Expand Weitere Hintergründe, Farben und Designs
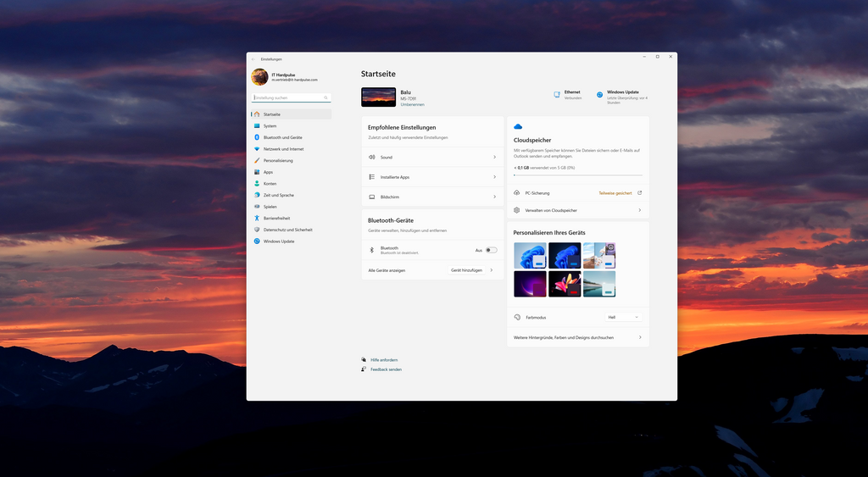The height and width of the screenshot is (477, 868). tap(577, 337)
